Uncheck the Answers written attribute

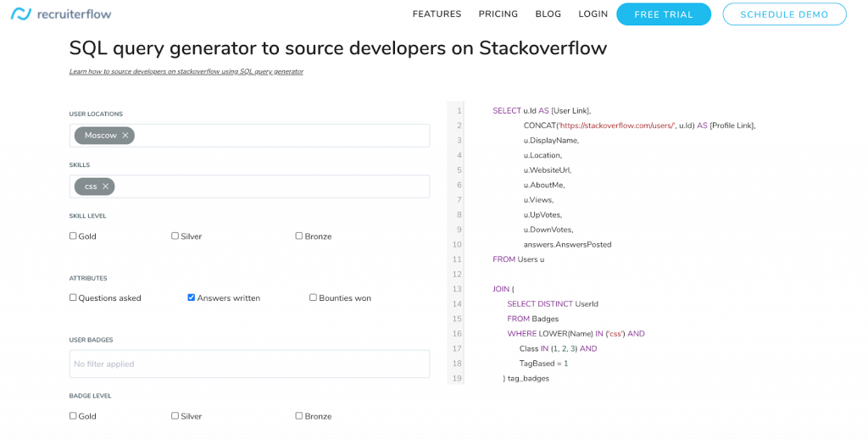(x=192, y=297)
